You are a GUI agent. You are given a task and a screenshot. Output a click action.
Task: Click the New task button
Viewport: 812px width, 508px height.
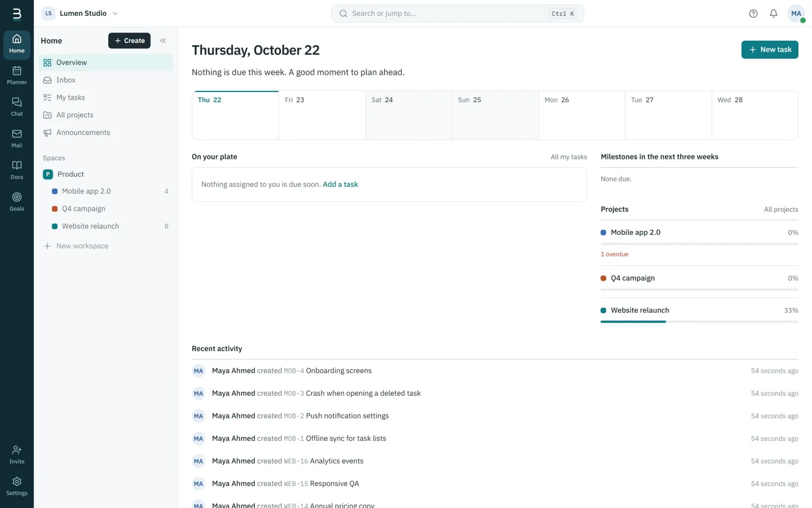[769, 50]
